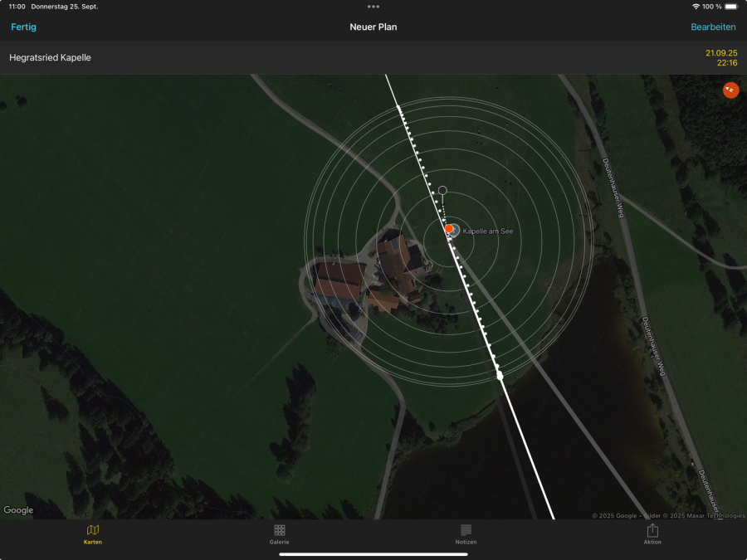Viewport: 747px width, 560px height.
Task: Tap the Wi-Fi icon in status bar
Action: [x=696, y=6]
